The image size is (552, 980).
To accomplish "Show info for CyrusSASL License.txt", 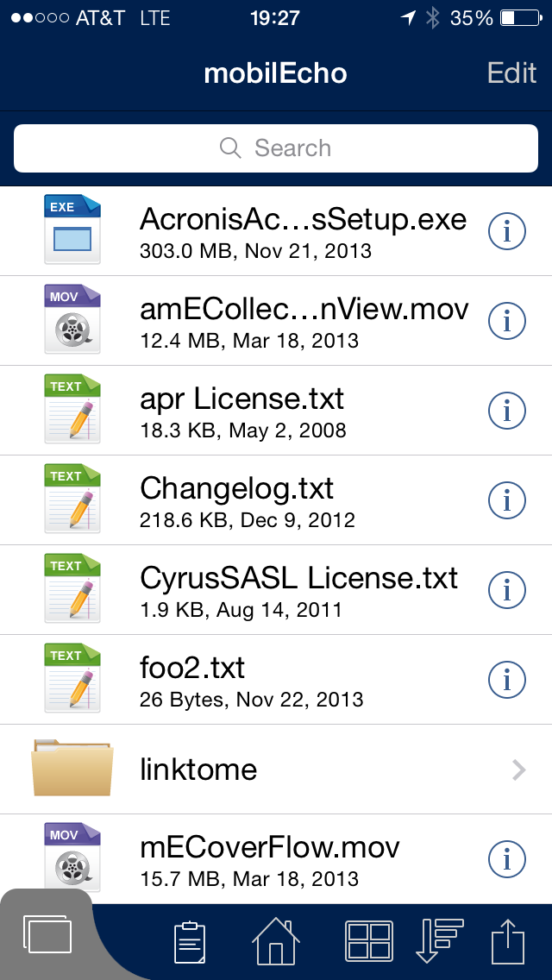I will (x=507, y=590).
